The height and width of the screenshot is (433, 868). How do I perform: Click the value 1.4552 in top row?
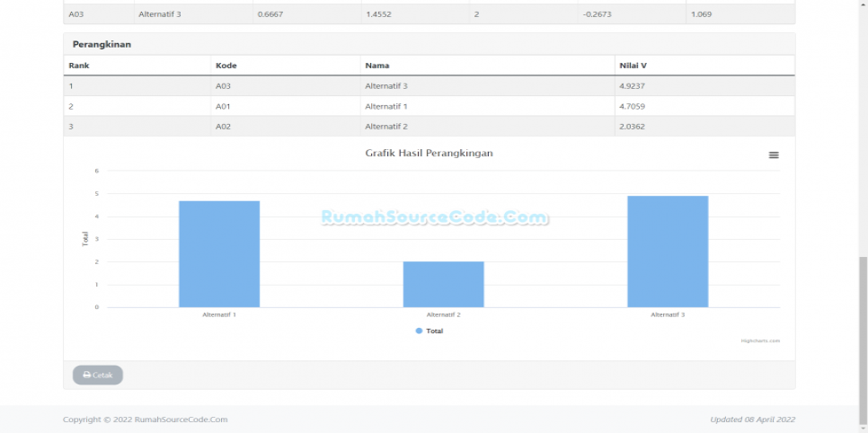click(x=378, y=14)
